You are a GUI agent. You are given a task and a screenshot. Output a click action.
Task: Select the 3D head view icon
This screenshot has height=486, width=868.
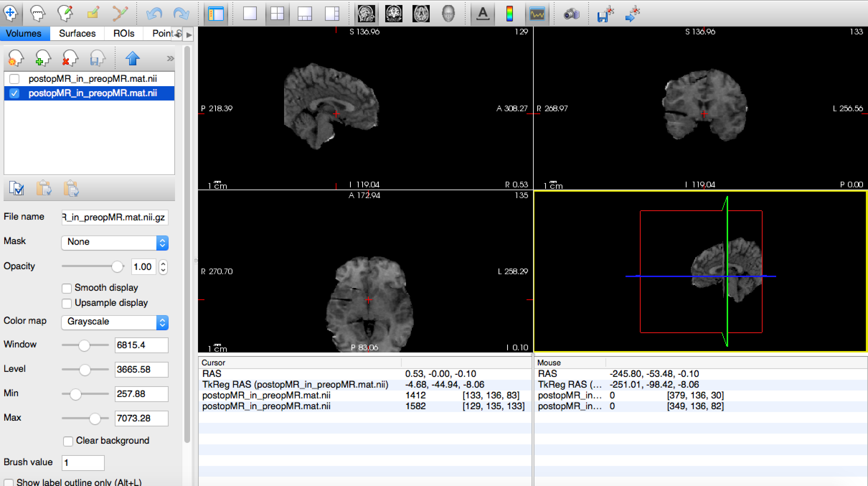click(x=448, y=14)
